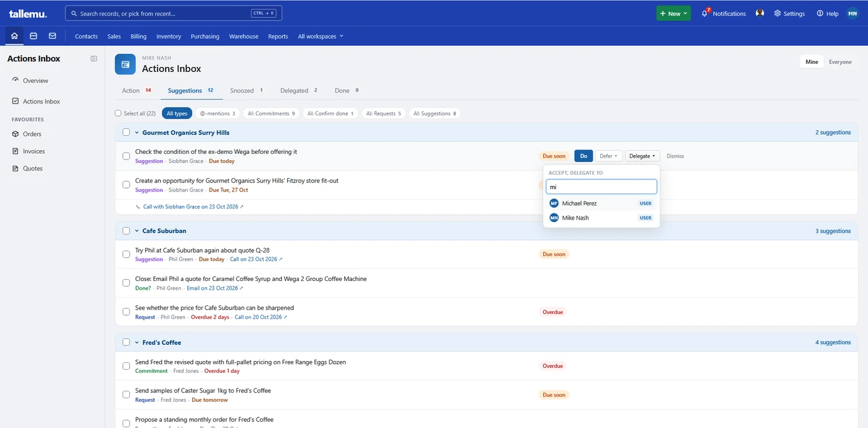This screenshot has width=868, height=428.
Task: Open the Snoozed tab
Action: point(247,91)
